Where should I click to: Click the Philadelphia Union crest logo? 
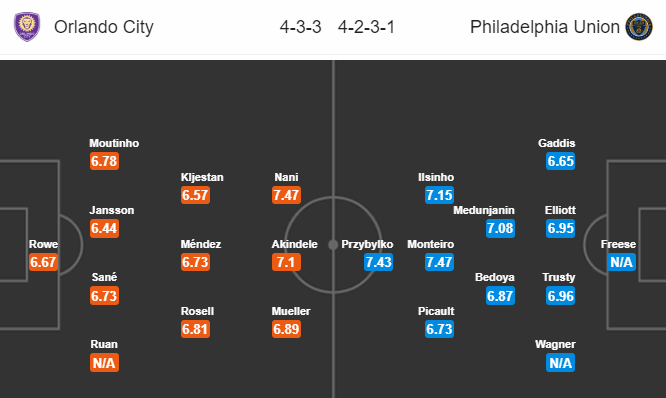(x=639, y=27)
